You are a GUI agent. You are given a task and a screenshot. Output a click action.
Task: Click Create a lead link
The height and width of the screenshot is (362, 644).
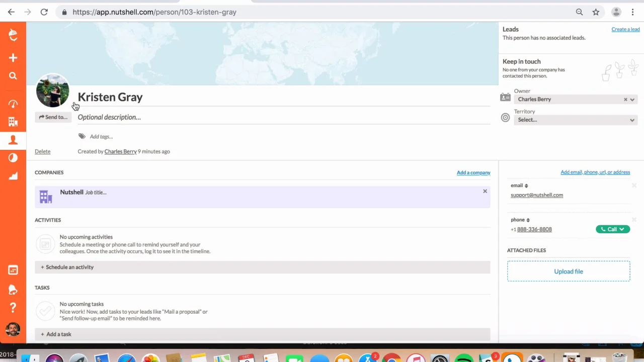[625, 29]
